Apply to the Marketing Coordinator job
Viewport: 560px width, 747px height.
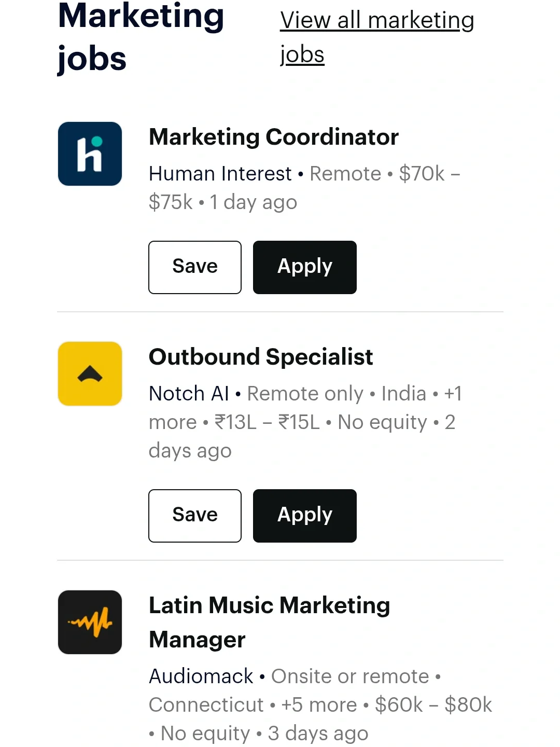[x=304, y=267]
